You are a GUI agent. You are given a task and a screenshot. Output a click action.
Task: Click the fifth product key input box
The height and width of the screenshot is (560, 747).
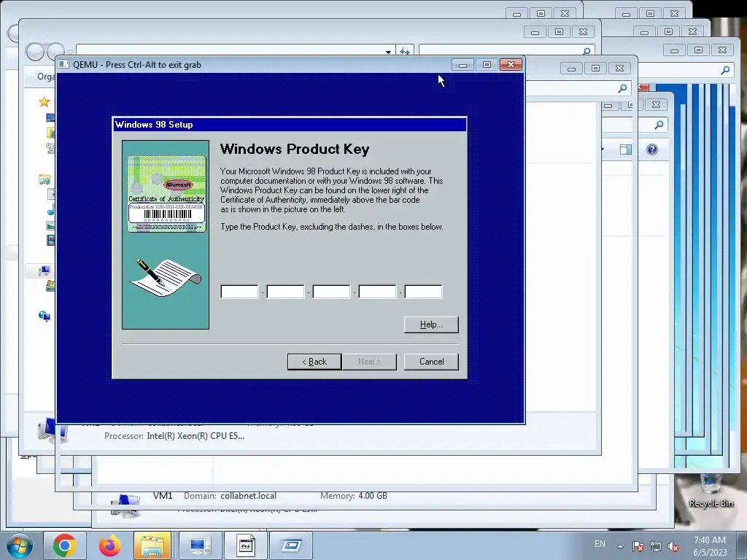424,292
